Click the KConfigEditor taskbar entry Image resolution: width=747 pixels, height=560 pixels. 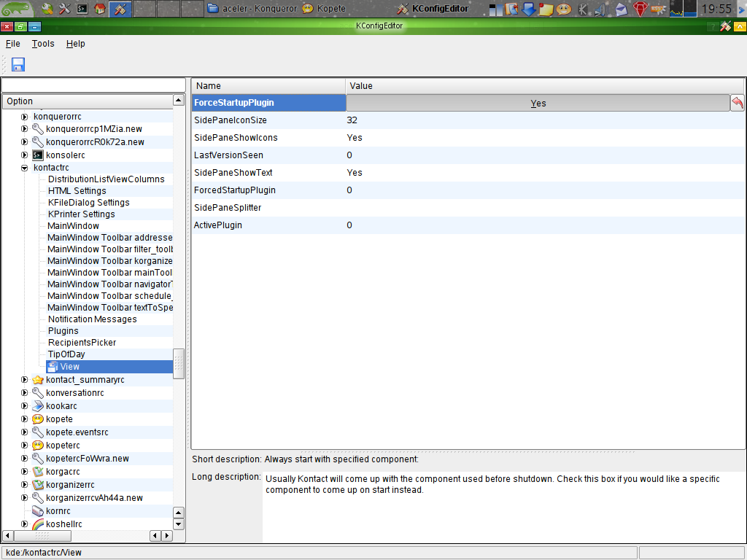433,9
